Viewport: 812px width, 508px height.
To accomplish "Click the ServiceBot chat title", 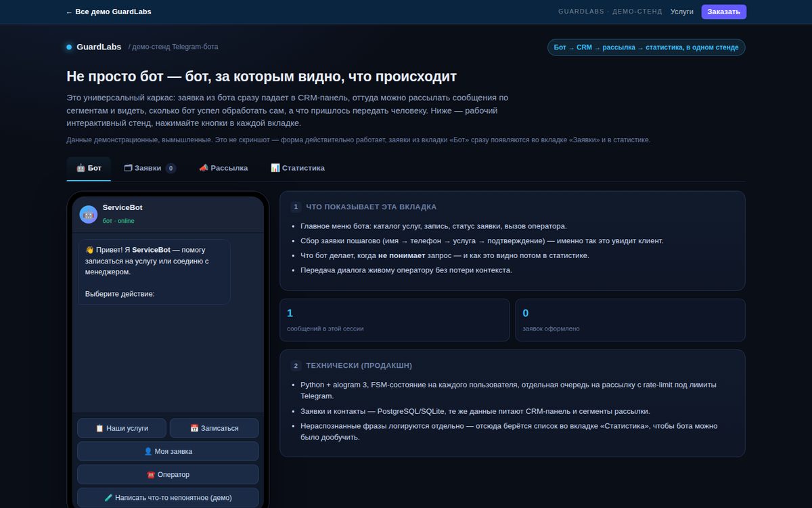I will [x=122, y=207].
